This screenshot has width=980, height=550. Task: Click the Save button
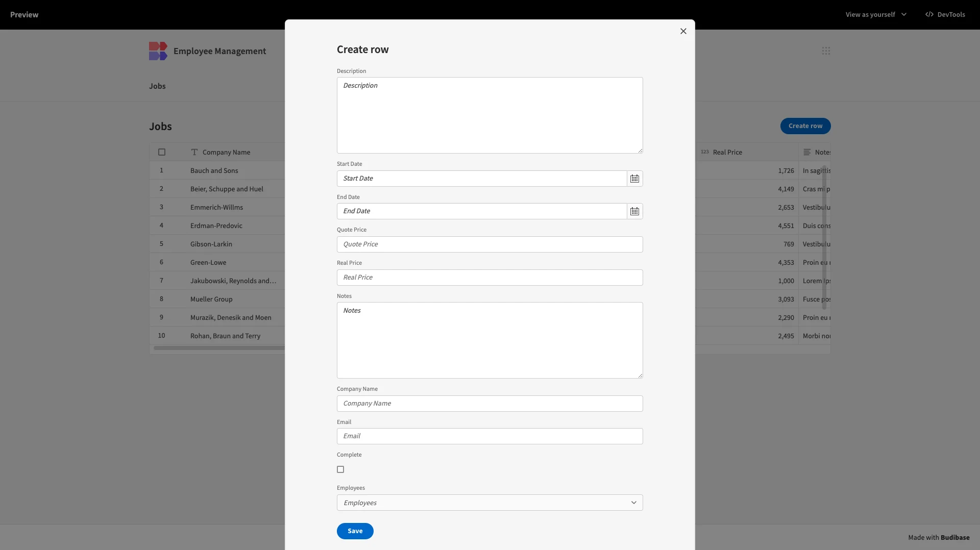coord(355,531)
